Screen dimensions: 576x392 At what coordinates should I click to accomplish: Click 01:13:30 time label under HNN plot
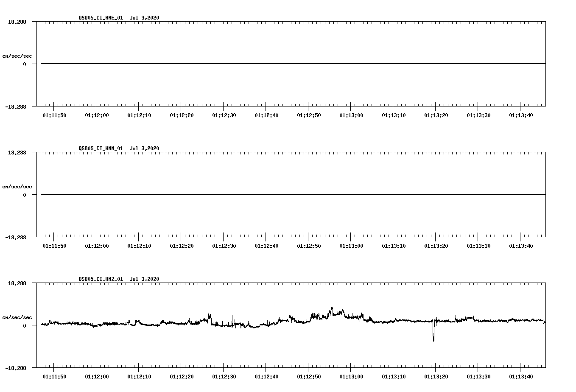478,246
